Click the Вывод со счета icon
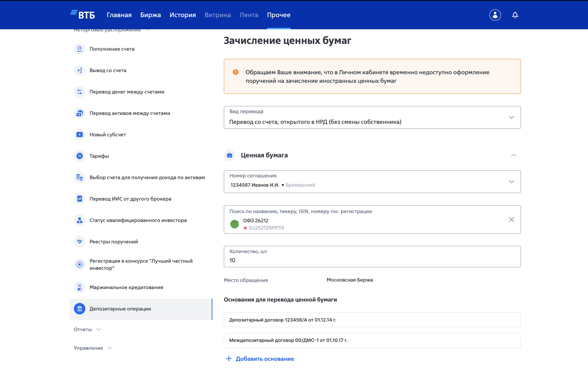588x369 pixels. pyautogui.click(x=80, y=70)
